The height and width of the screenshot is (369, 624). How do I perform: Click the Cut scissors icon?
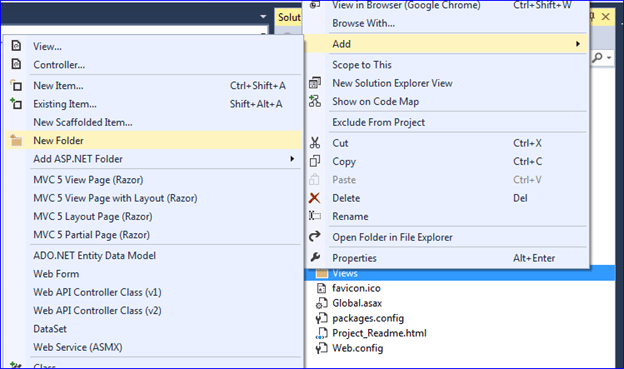click(315, 143)
